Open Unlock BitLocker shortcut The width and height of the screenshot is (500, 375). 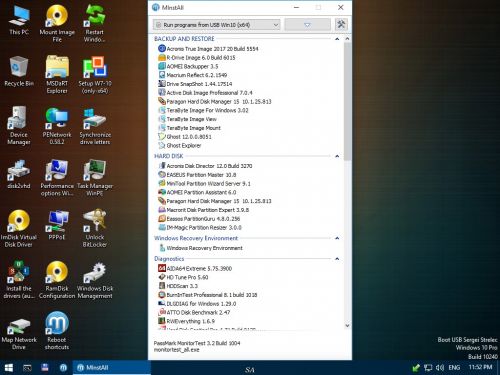click(x=95, y=229)
